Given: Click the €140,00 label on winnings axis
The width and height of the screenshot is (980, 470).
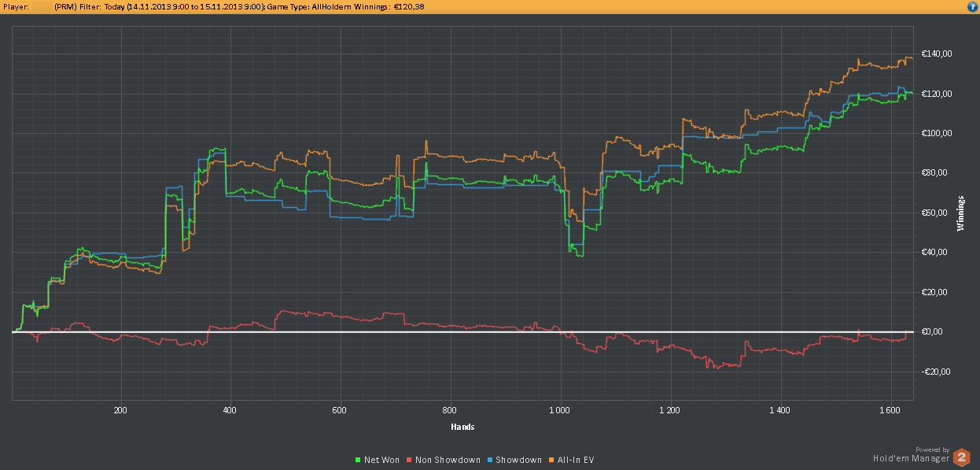Looking at the screenshot, I should [936, 54].
